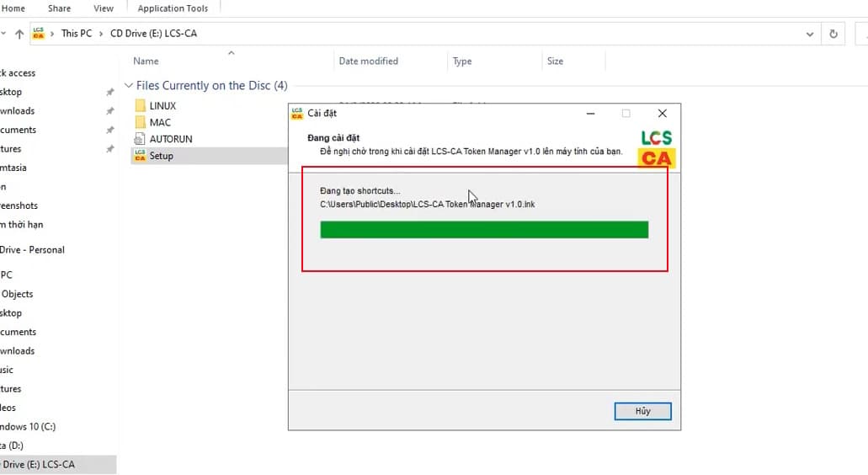Open the address bar history dropdown

(810, 34)
